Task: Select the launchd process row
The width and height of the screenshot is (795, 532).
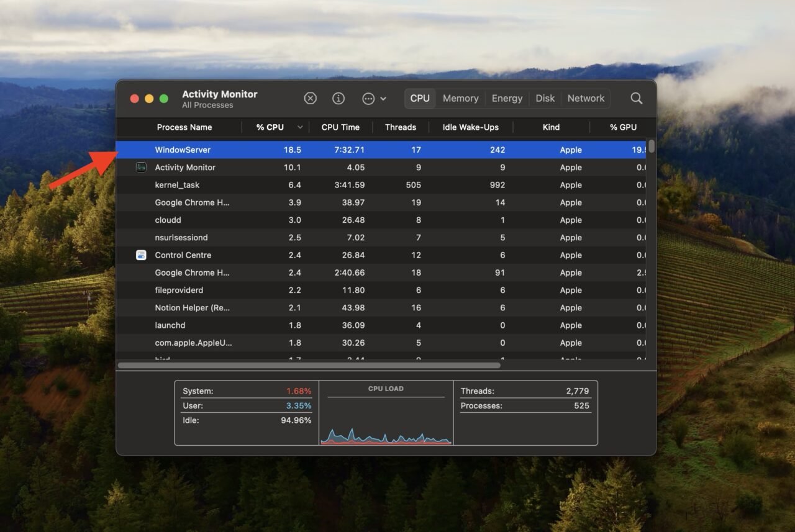Action: tap(381, 325)
